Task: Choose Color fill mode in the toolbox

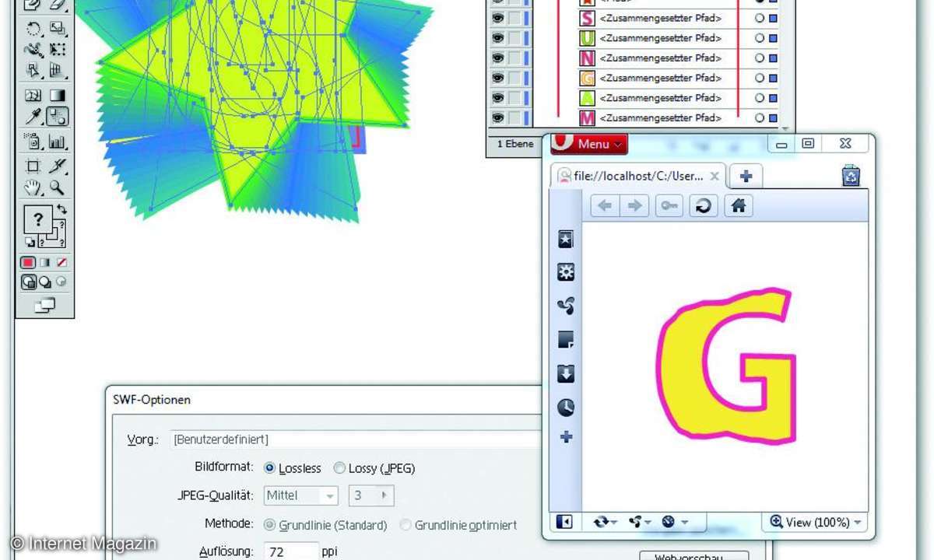Action: 29,263
